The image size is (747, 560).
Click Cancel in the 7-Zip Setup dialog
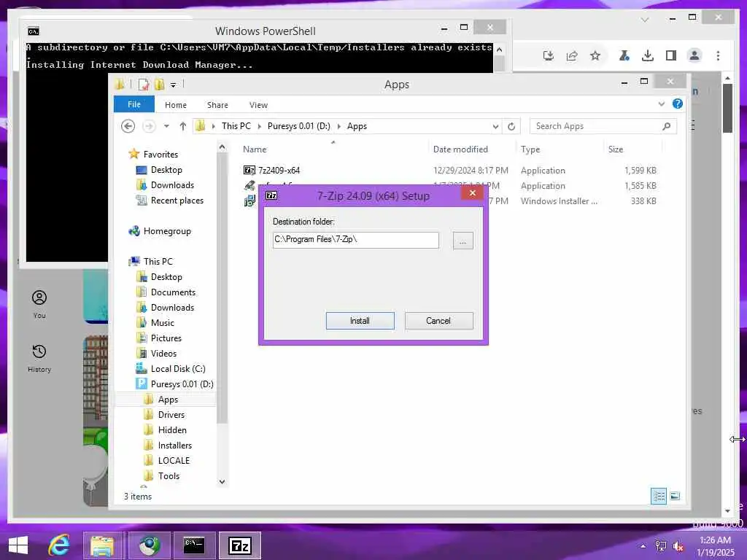438,321
